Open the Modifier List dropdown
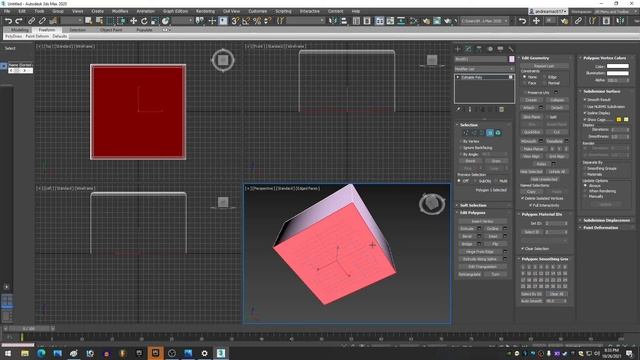Screen dimensions: 640x360 tap(484, 69)
